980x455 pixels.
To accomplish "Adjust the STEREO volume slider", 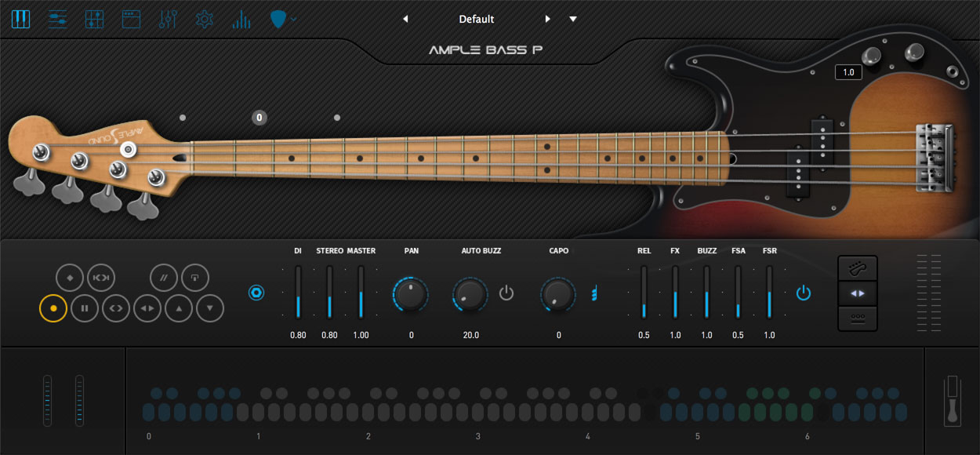I will (329, 292).
